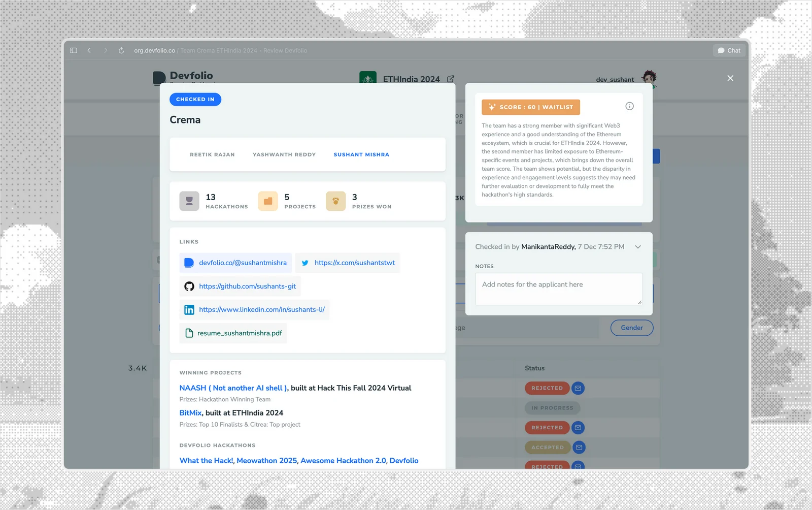Open the BitMix project link
The height and width of the screenshot is (510, 812).
[190, 413]
